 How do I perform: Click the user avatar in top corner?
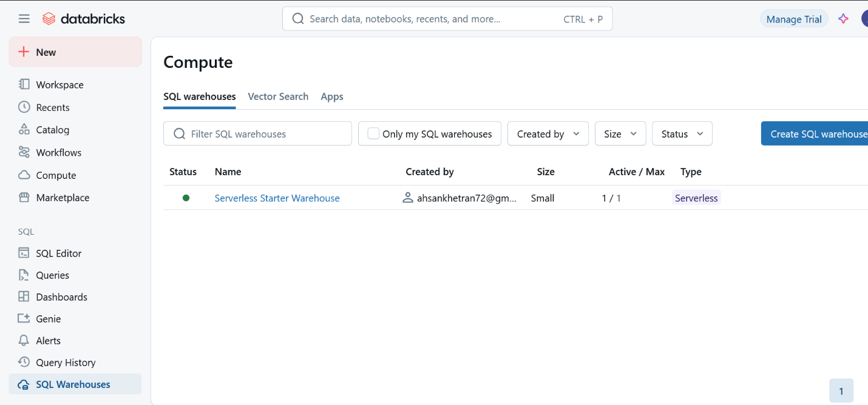coord(864,19)
